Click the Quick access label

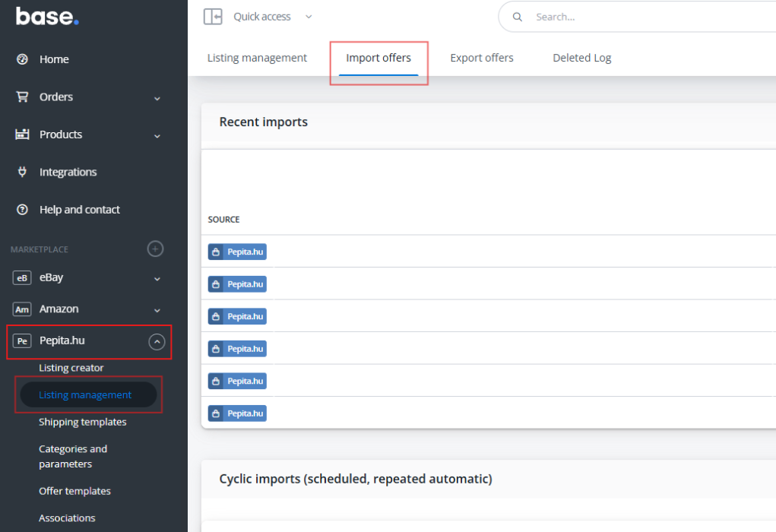click(261, 17)
